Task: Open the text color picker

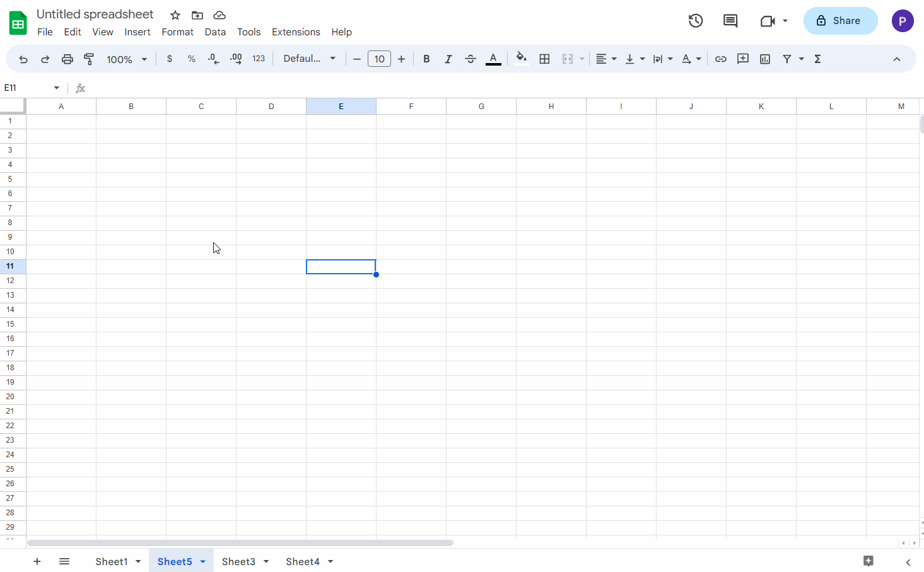Action: 494,59
